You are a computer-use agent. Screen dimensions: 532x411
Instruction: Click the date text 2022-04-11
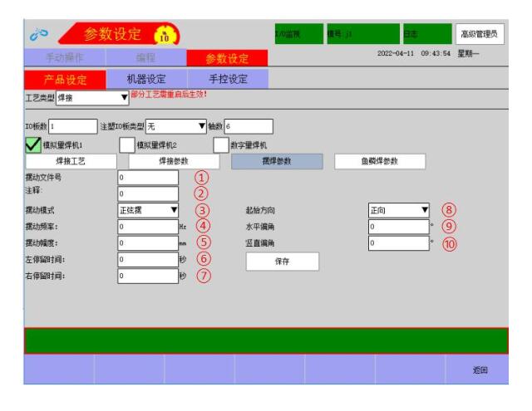coord(396,53)
